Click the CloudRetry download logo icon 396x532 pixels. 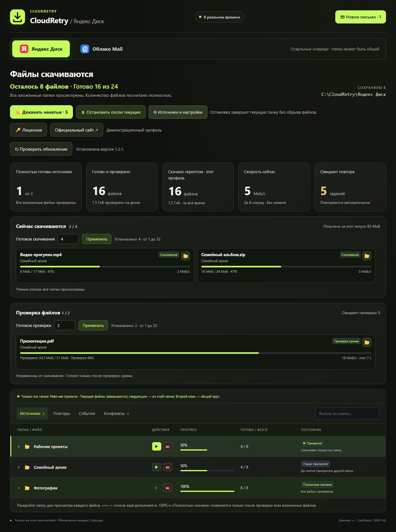[x=18, y=17]
